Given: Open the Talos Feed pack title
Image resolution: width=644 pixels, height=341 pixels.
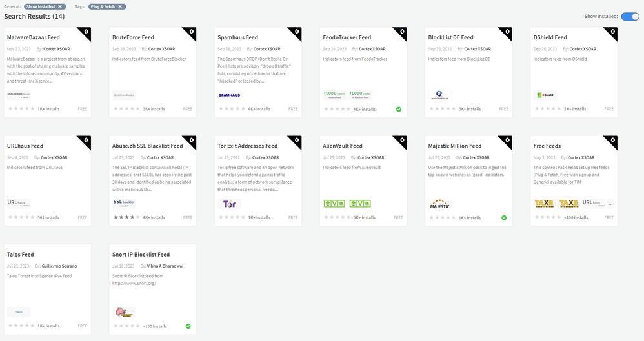Looking at the screenshot, I should (21, 255).
